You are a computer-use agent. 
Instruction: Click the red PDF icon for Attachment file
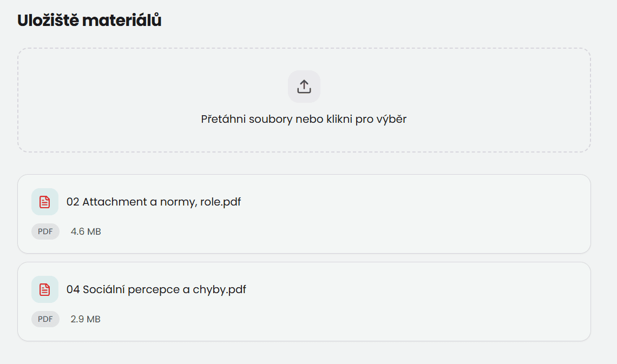[45, 202]
